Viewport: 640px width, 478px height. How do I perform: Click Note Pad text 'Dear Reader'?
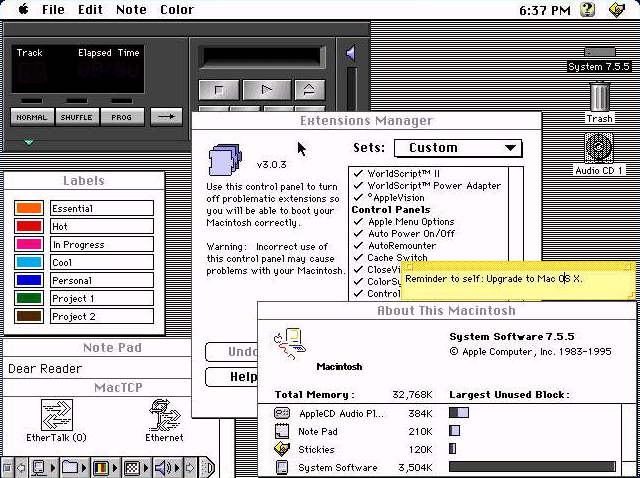(x=45, y=369)
